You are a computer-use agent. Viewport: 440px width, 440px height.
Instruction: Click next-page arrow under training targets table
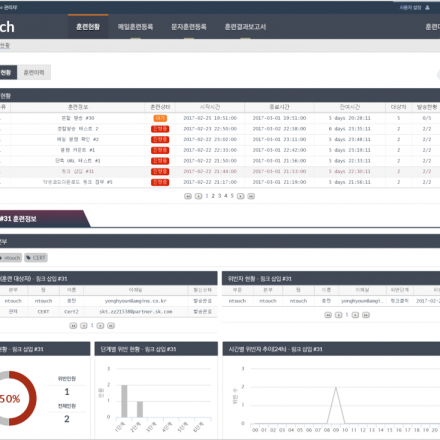tap(100, 326)
